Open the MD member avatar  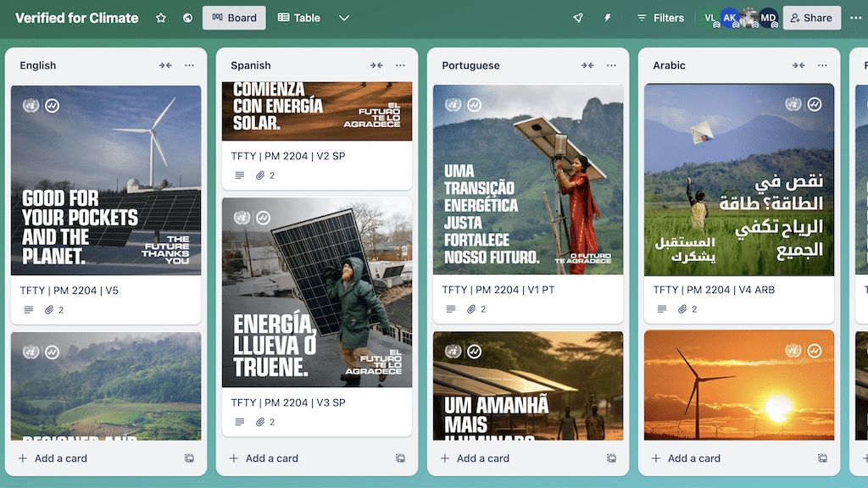pyautogui.click(x=768, y=18)
